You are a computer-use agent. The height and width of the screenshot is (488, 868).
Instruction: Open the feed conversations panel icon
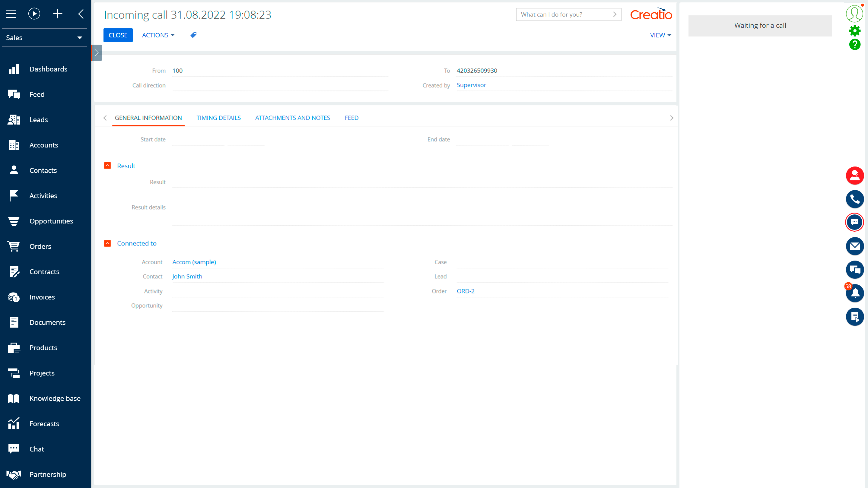click(854, 270)
